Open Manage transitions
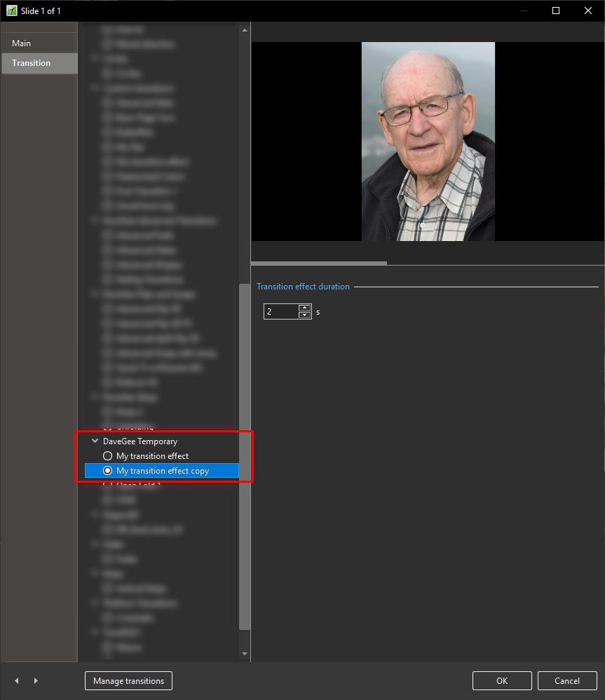This screenshot has width=605, height=700. [128, 680]
